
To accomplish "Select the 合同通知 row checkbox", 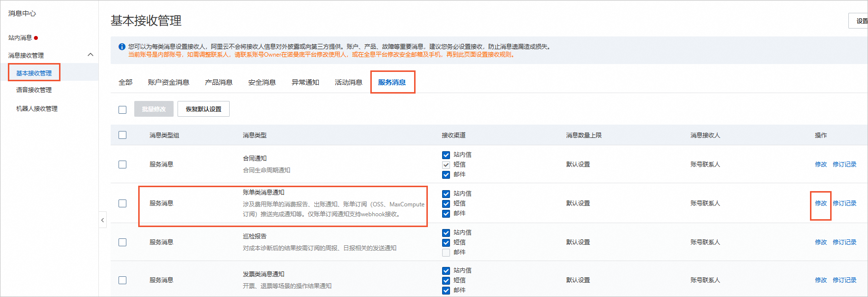I will tap(122, 165).
